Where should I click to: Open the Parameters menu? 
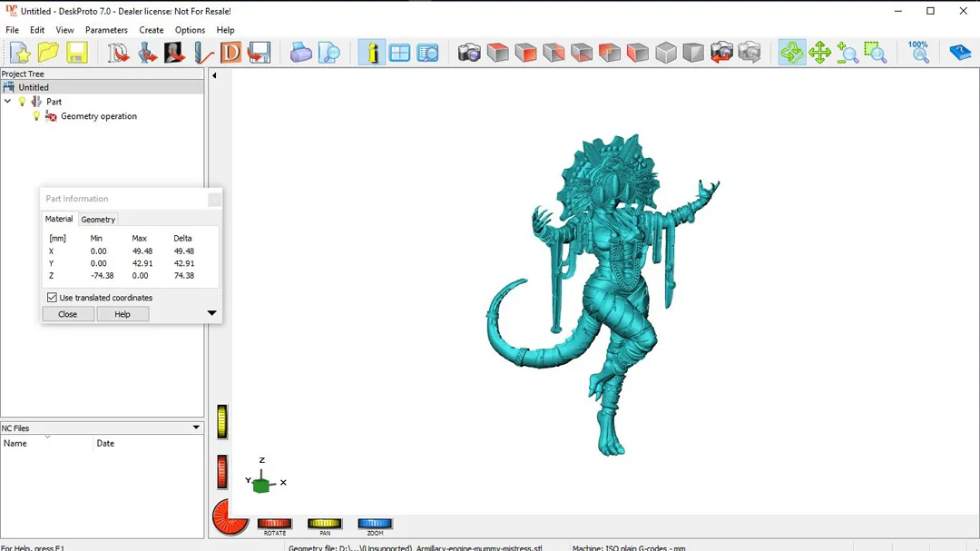[106, 30]
